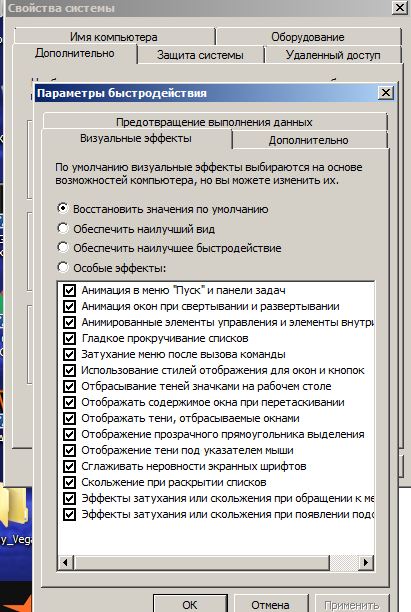This screenshot has width=411, height=612.
Task: Choose 'Обеспечить наилучшее быстродействие' option
Action: (63, 247)
